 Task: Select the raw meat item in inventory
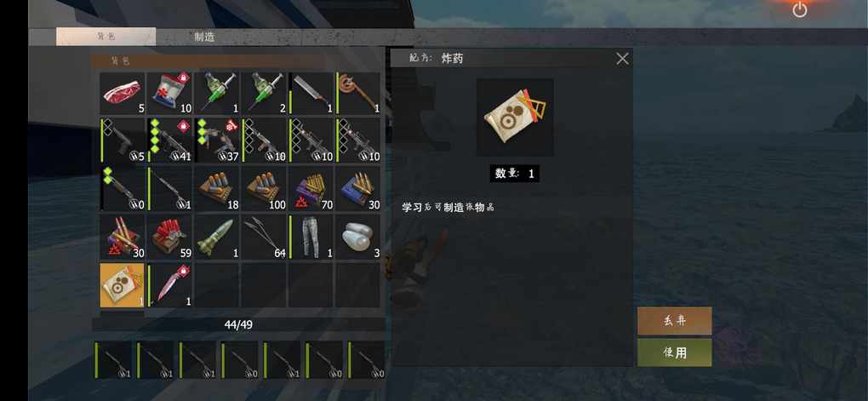(x=123, y=93)
